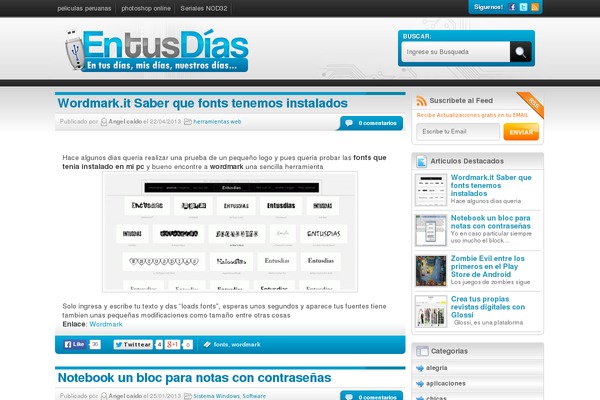Open the Software category link on Notebook post

pyautogui.click(x=254, y=396)
